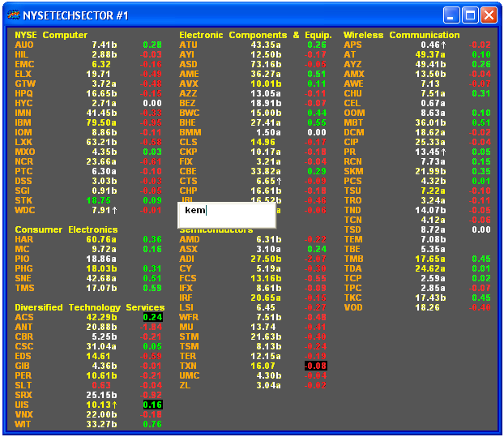Click the symbol entry box containing 'kem'

tap(227, 215)
